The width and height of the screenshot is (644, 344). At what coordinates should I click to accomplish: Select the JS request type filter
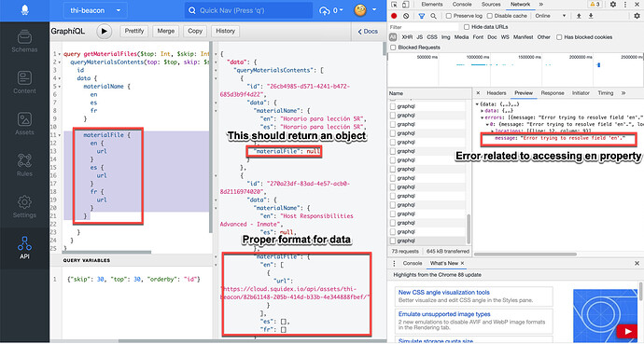(419, 37)
